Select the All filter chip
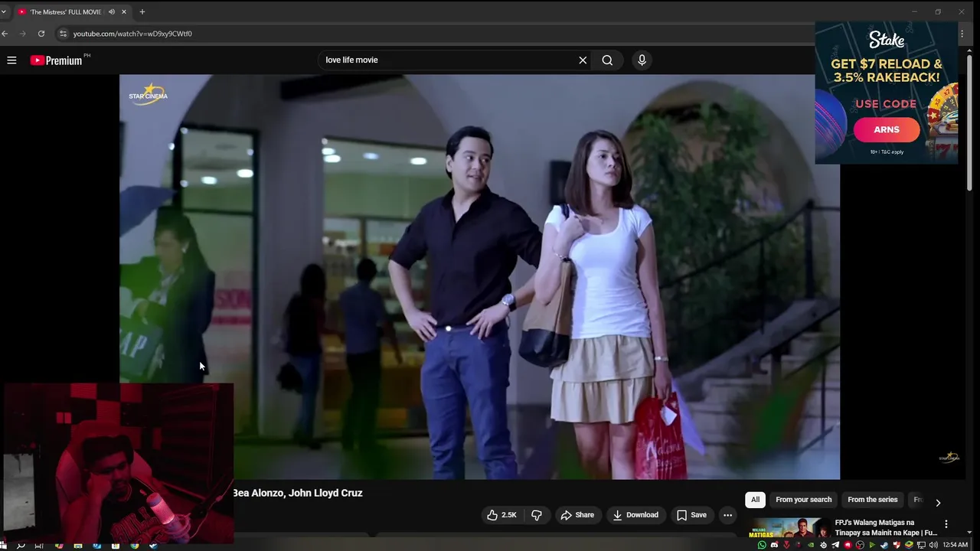The height and width of the screenshot is (551, 980). click(x=755, y=500)
